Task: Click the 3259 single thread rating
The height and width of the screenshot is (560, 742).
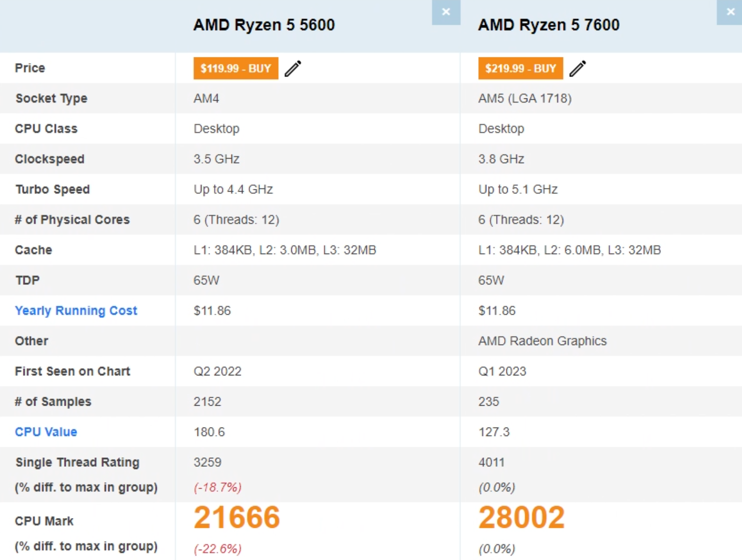Action: click(x=208, y=462)
